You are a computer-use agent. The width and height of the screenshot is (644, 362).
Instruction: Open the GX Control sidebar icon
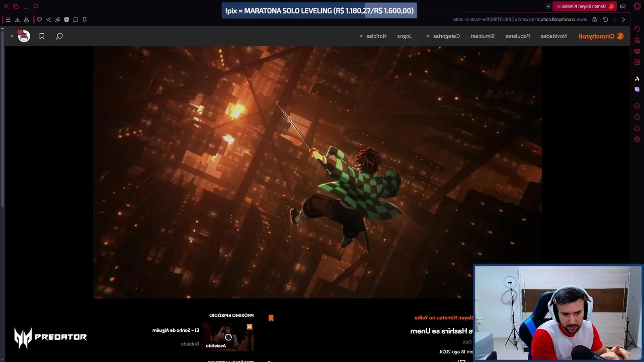point(637,29)
